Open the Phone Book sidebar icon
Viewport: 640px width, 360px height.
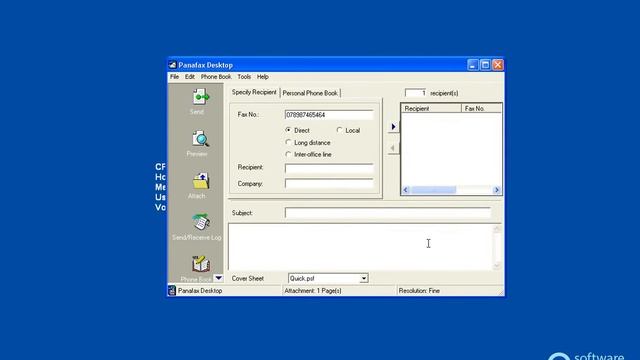(200, 264)
